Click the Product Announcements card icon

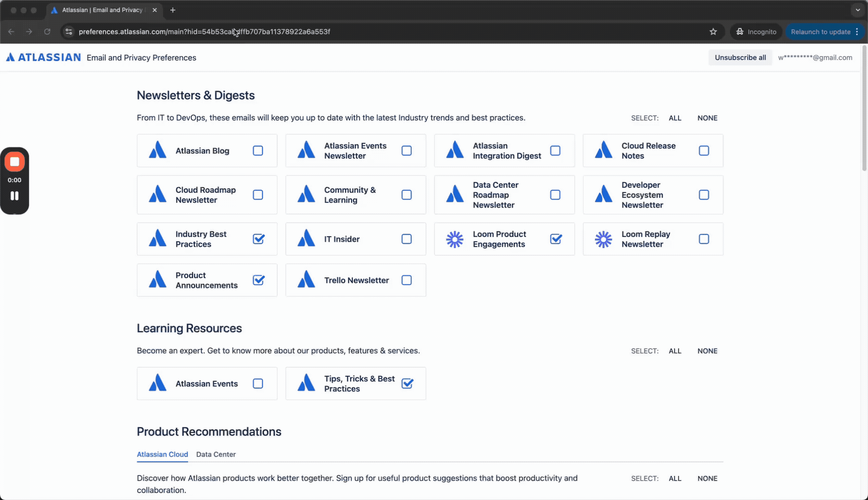(x=157, y=280)
